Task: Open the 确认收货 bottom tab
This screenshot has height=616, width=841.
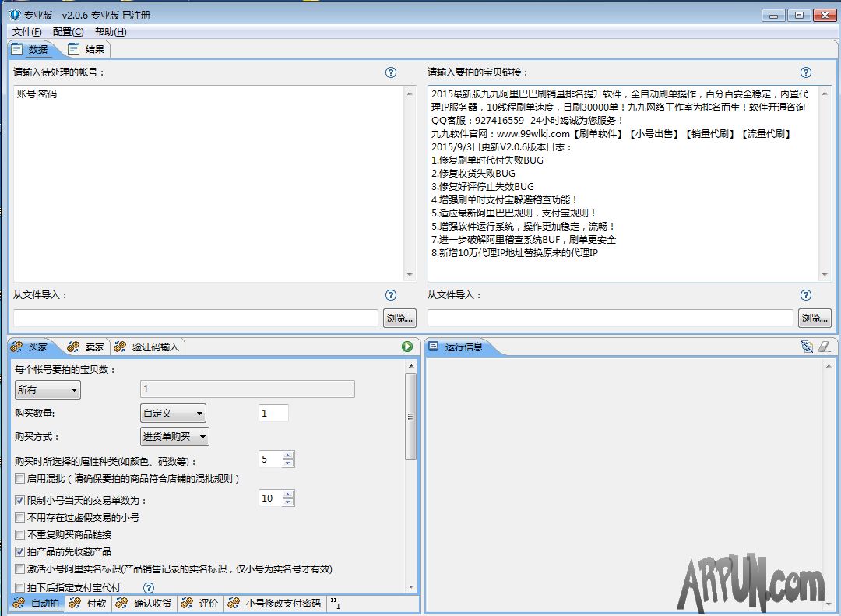Action: 144,603
